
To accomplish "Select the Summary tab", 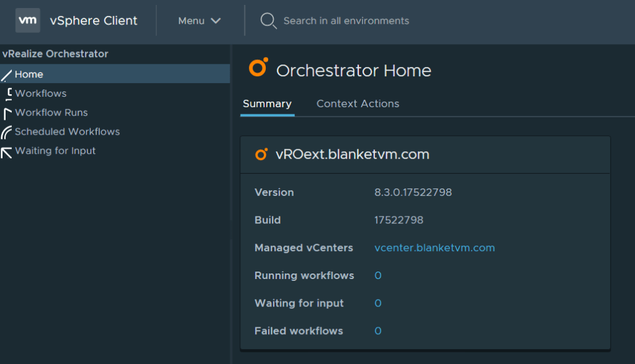I will click(x=267, y=104).
